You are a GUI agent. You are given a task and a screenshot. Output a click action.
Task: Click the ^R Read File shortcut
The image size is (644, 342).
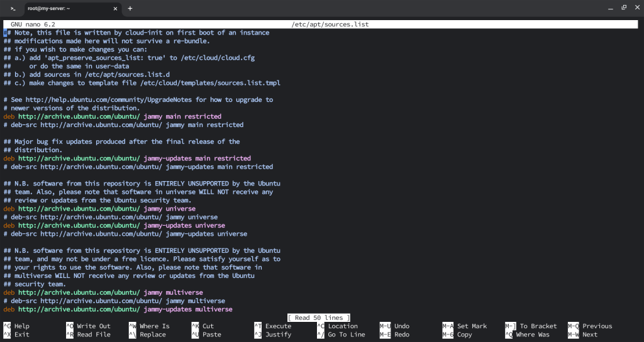point(88,334)
